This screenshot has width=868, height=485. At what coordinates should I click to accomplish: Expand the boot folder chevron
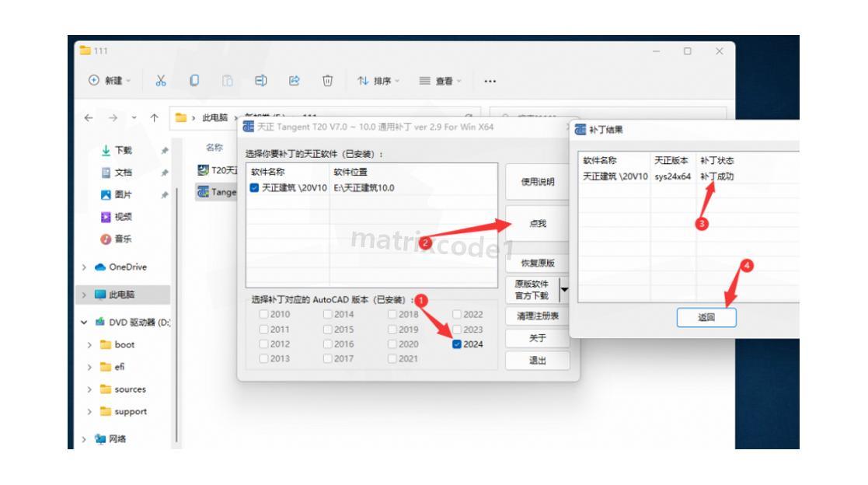pos(89,345)
